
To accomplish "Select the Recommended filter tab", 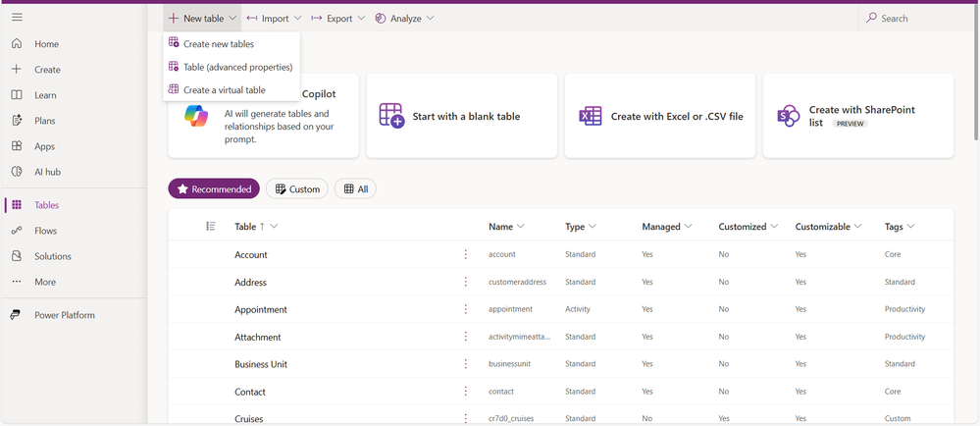I will pos(214,188).
